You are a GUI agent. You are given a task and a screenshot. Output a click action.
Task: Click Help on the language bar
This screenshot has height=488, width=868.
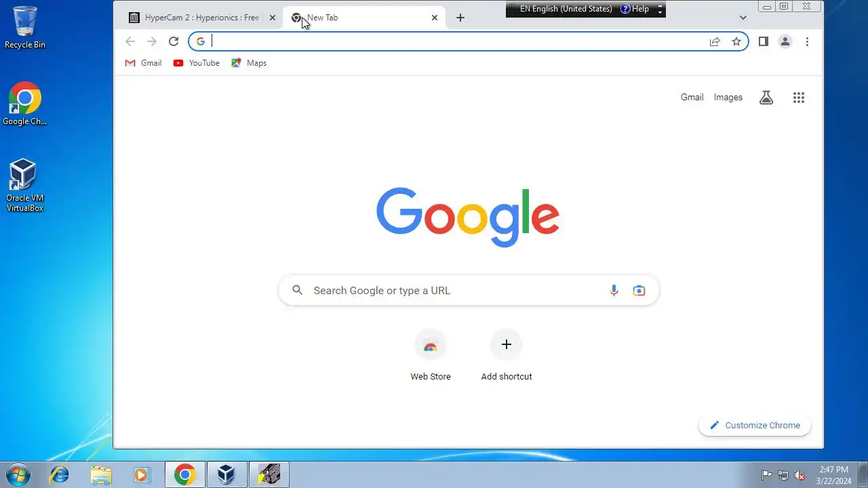click(x=635, y=9)
